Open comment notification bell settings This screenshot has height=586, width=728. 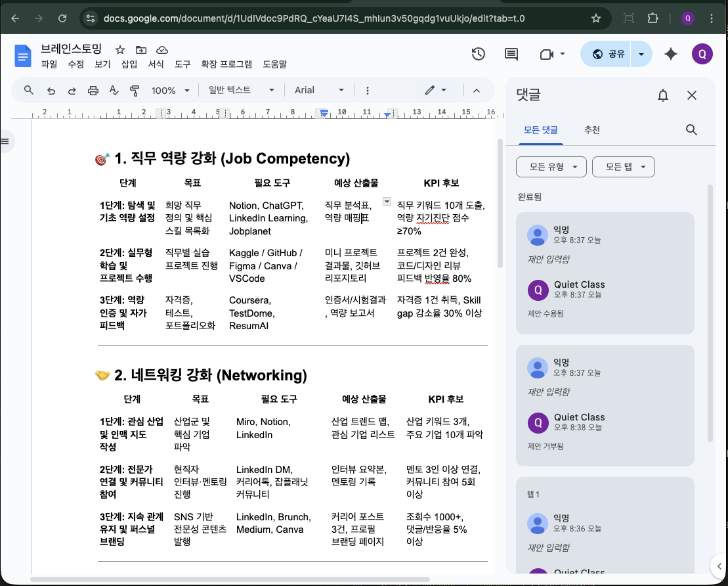662,95
